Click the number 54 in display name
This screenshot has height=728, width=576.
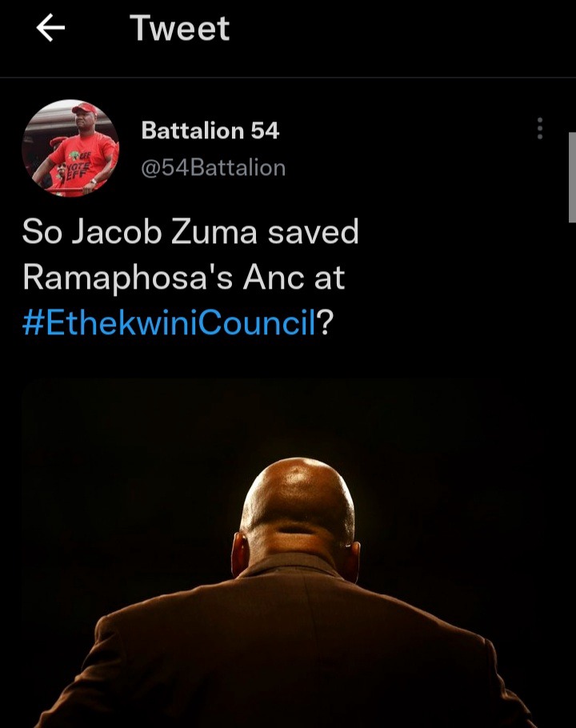click(x=265, y=130)
